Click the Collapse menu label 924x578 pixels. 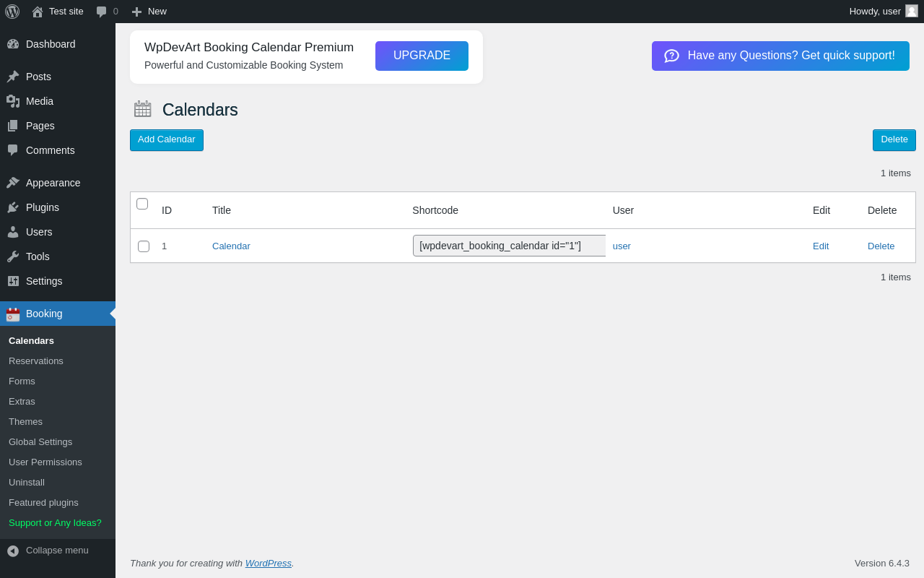57,550
